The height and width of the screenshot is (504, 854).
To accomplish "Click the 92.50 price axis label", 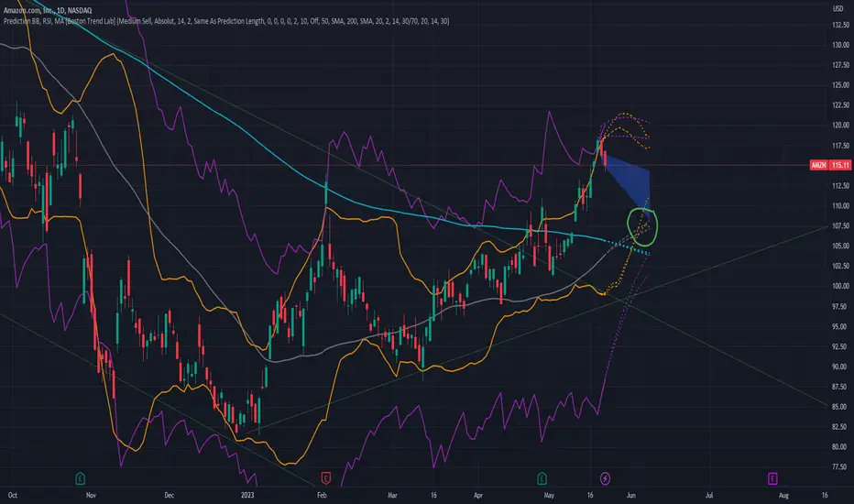I will tap(841, 346).
